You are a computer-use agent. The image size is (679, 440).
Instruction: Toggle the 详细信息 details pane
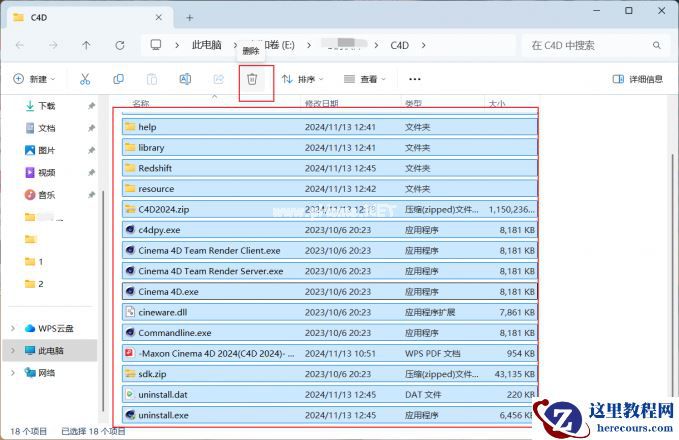(x=637, y=79)
